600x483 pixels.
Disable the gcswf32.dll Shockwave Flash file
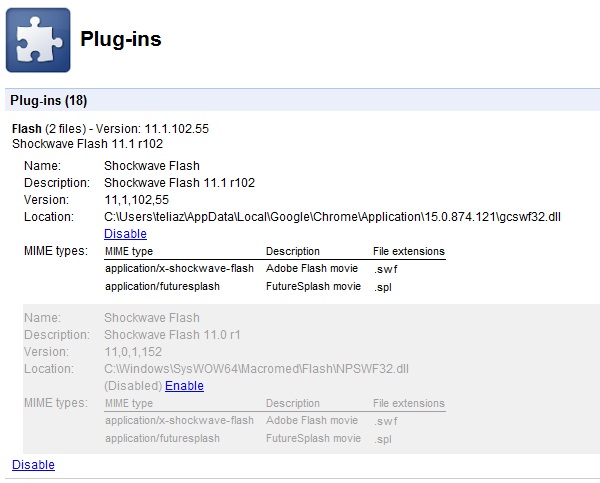[125, 233]
